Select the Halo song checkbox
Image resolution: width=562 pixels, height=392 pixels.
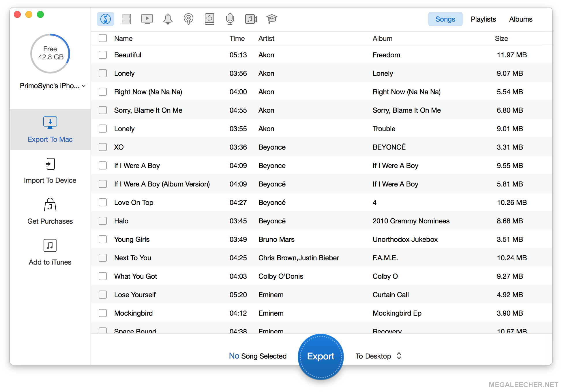pos(103,221)
